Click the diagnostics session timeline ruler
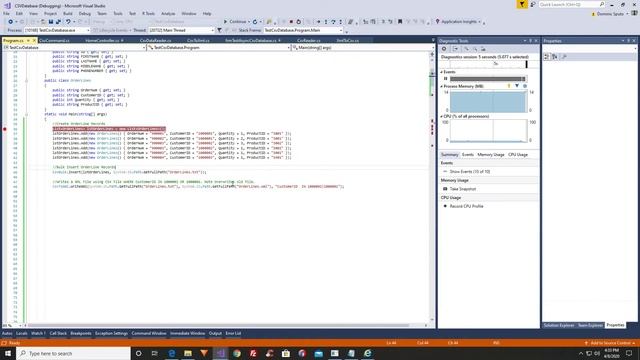 [x=489, y=64]
